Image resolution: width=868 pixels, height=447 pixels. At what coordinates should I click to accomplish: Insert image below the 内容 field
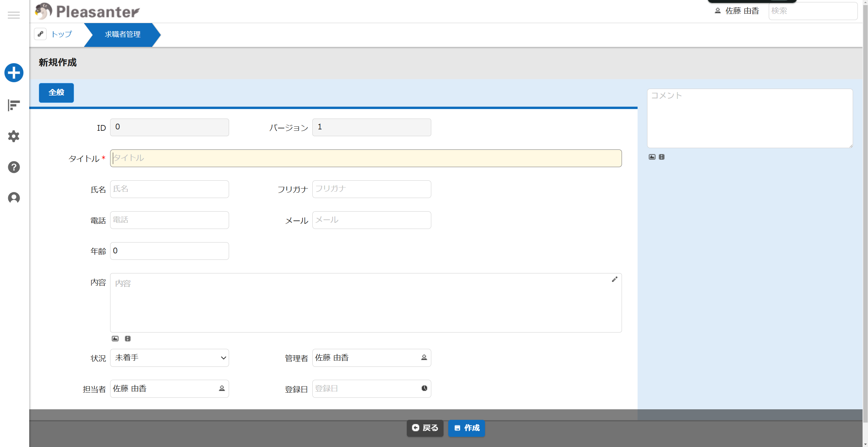(115, 339)
